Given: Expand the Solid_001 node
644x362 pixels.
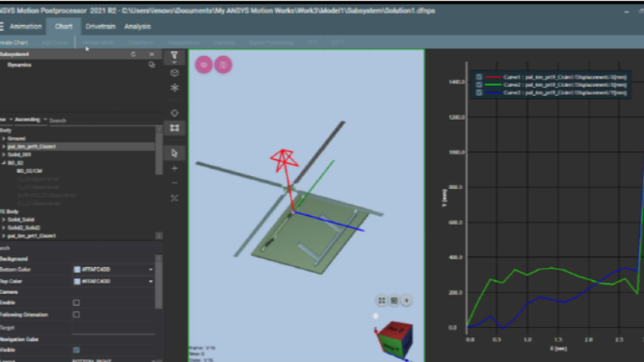Looking at the screenshot, I should (3, 155).
